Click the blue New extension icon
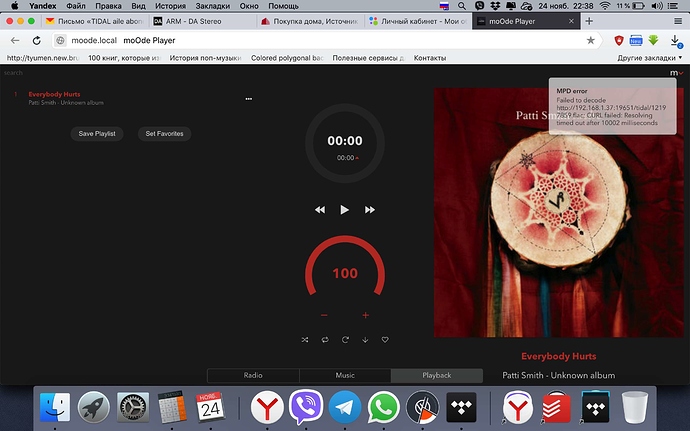Viewport: 690px width, 431px height. click(x=635, y=41)
